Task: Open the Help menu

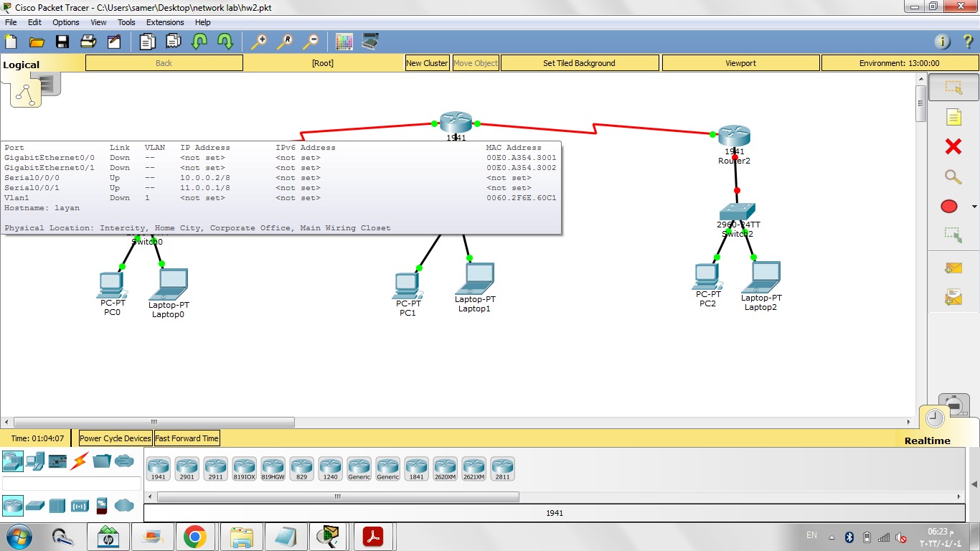Action: pyautogui.click(x=203, y=22)
